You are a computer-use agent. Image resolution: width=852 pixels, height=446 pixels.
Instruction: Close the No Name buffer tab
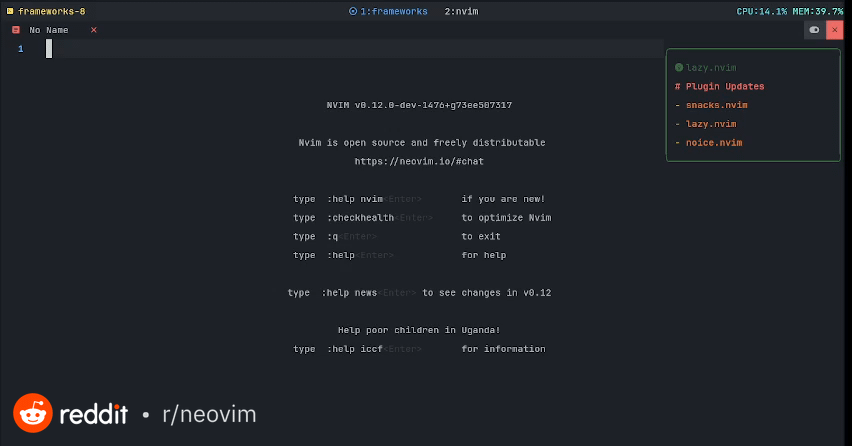94,30
